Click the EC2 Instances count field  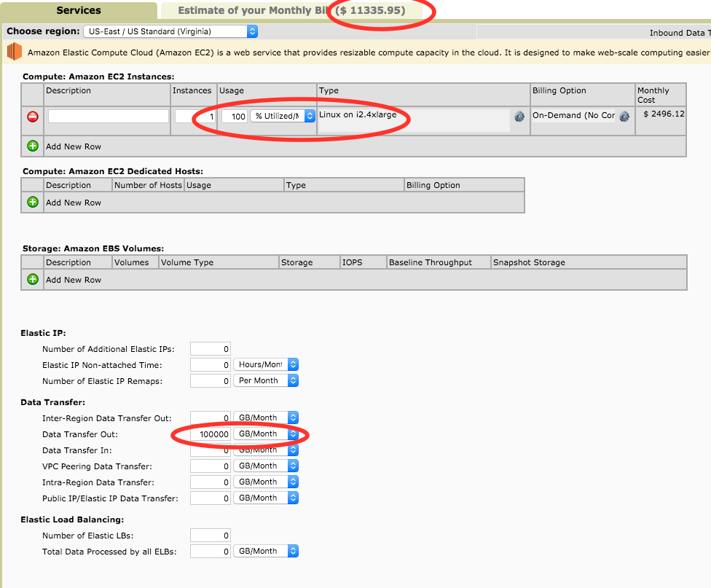(x=195, y=116)
